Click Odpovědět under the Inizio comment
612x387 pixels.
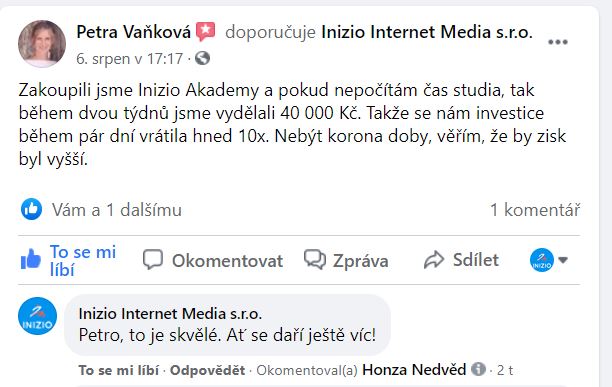coord(207,370)
